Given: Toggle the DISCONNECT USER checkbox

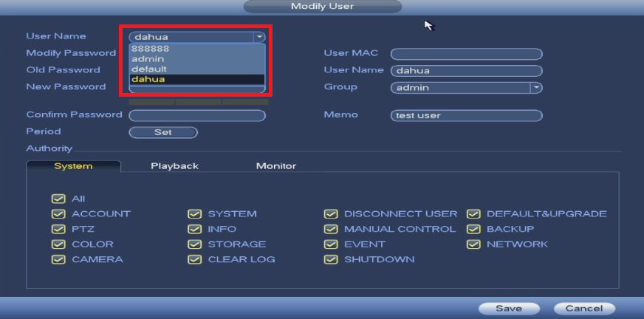Looking at the screenshot, I should click(x=331, y=214).
